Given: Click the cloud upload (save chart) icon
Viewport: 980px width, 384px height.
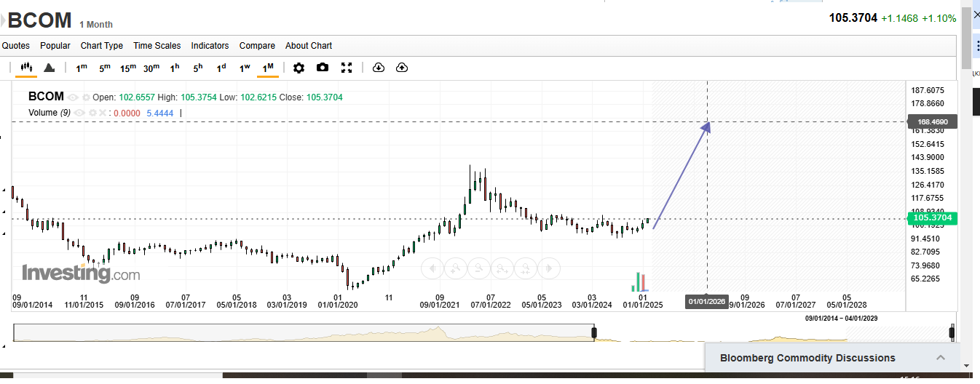Looking at the screenshot, I should pyautogui.click(x=402, y=68).
